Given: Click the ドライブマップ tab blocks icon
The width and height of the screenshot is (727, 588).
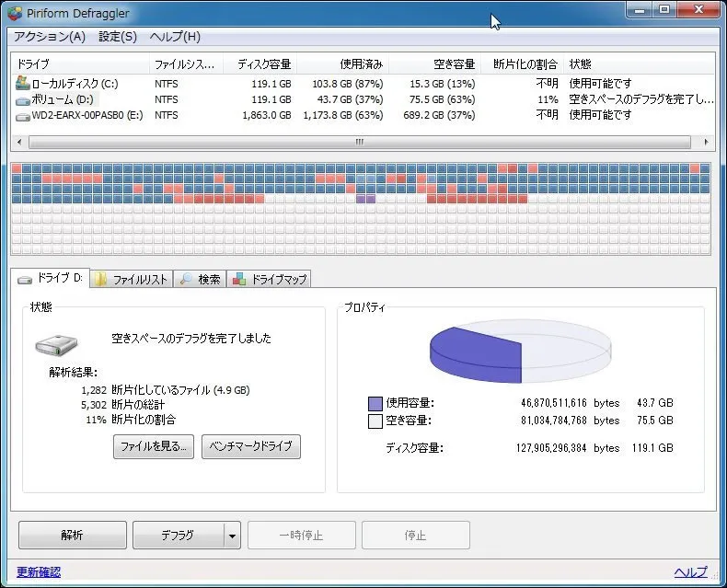Looking at the screenshot, I should tap(239, 279).
